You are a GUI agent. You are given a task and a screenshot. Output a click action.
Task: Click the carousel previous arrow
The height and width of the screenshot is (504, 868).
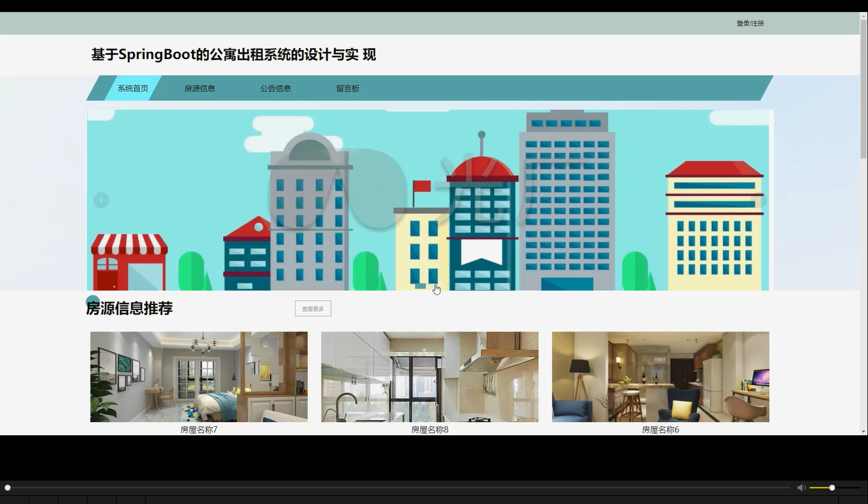[101, 199]
